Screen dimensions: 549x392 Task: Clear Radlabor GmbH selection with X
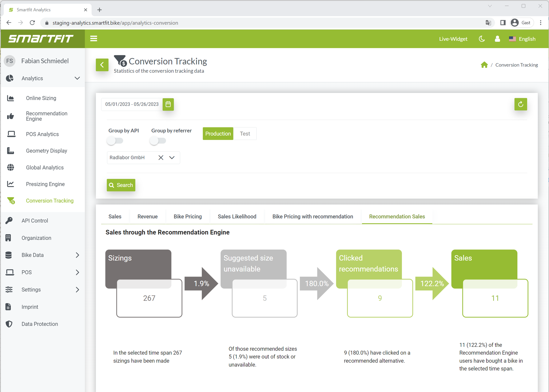click(161, 158)
